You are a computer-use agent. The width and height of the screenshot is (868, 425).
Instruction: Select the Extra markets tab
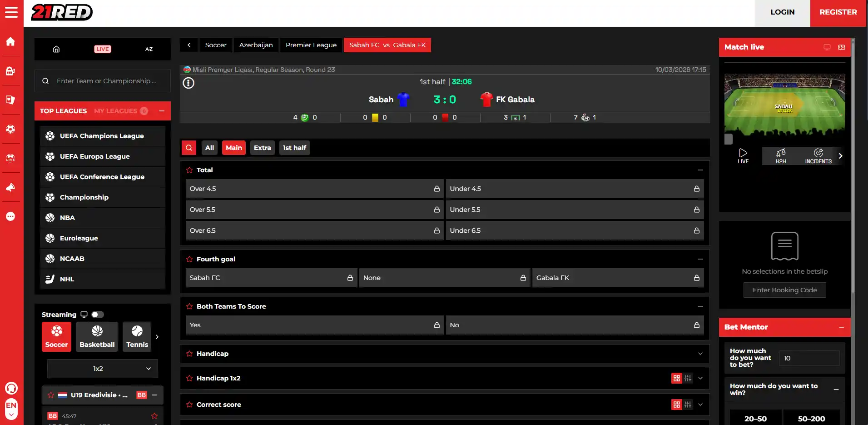tap(263, 148)
